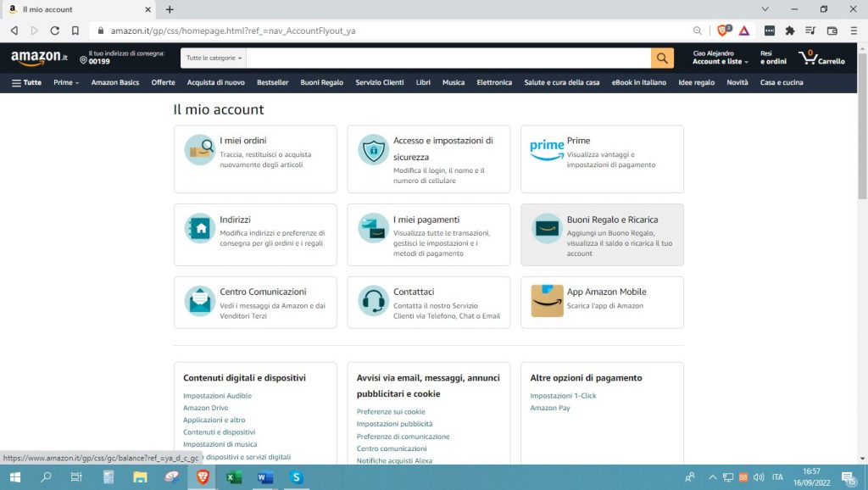
Task: Select Bestseller in the navigation bar
Action: [x=272, y=82]
